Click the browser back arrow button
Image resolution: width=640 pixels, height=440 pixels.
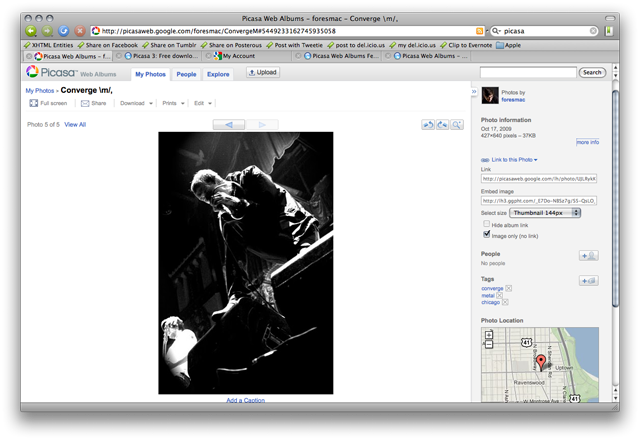coord(31,31)
